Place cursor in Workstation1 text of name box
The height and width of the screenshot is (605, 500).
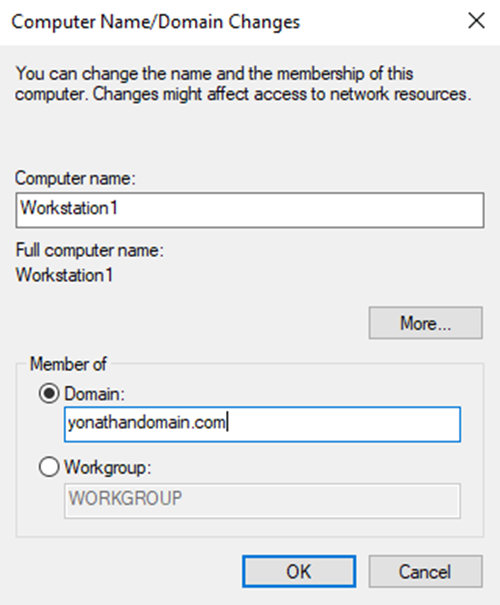pos(69,208)
